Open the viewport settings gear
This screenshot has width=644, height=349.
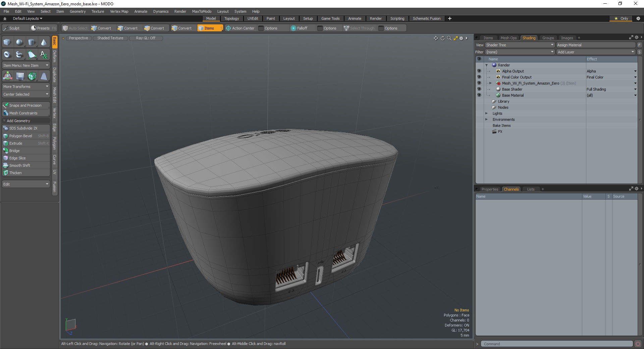tap(461, 38)
